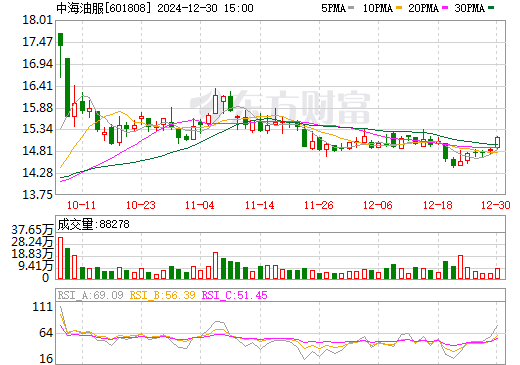Click the 12-18 date label
The width and height of the screenshot is (520, 365).
pyautogui.click(x=438, y=205)
